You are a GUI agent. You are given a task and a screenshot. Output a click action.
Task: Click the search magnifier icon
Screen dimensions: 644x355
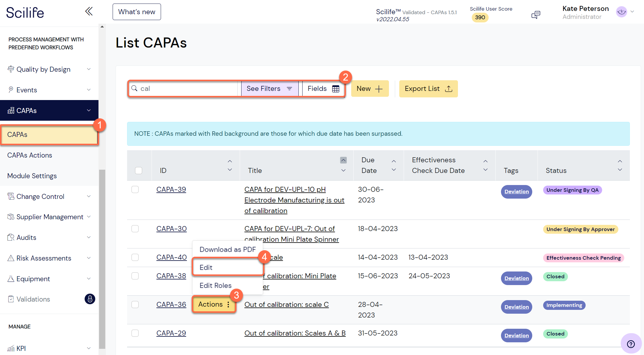[134, 88]
